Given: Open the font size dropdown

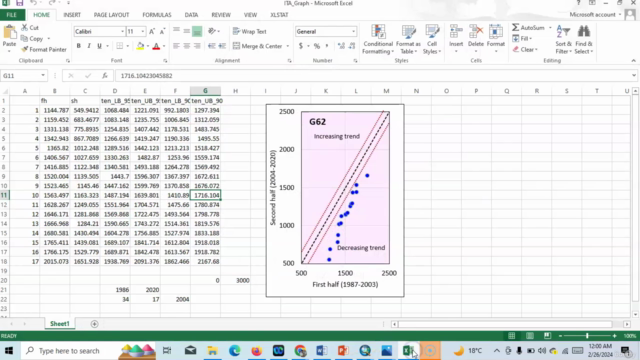Looking at the screenshot, I should (x=142, y=31).
